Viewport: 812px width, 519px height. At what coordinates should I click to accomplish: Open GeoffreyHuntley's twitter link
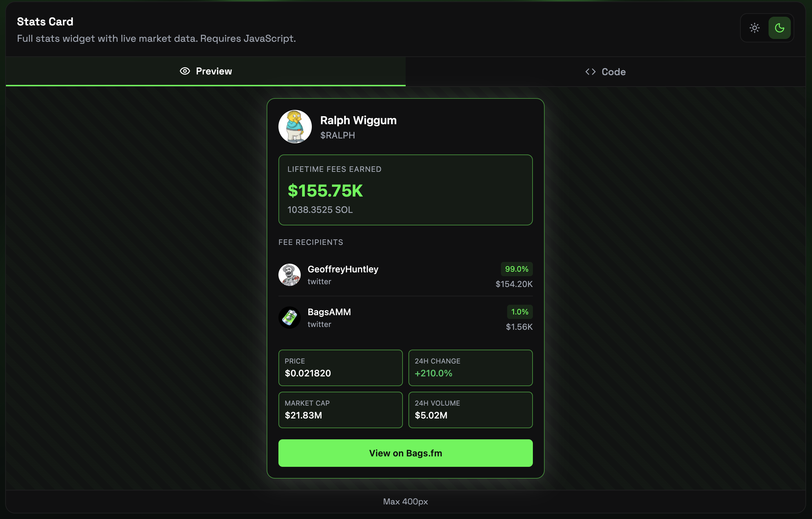point(319,282)
